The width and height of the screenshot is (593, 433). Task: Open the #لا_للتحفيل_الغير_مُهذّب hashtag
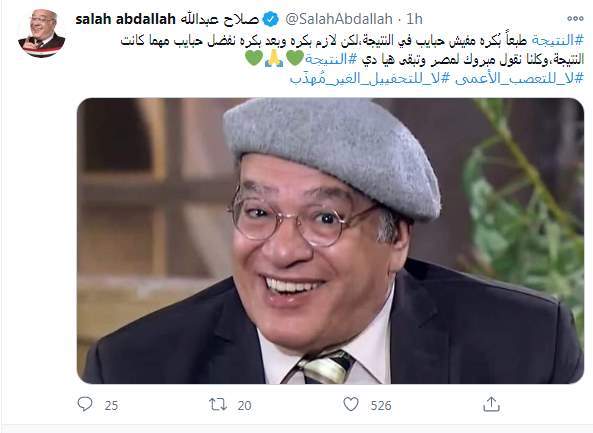(370, 79)
